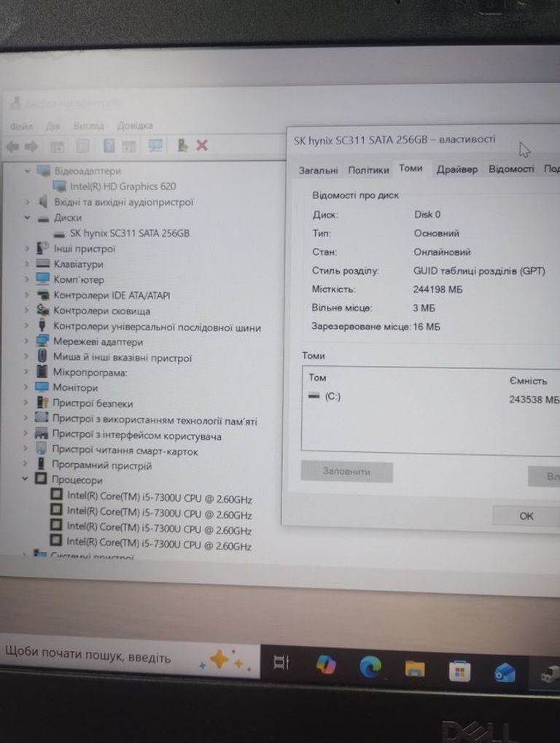The image size is (560, 743).
Task: Expand Вхідні та вихідні аудіопристрої
Action: [x=27, y=202]
